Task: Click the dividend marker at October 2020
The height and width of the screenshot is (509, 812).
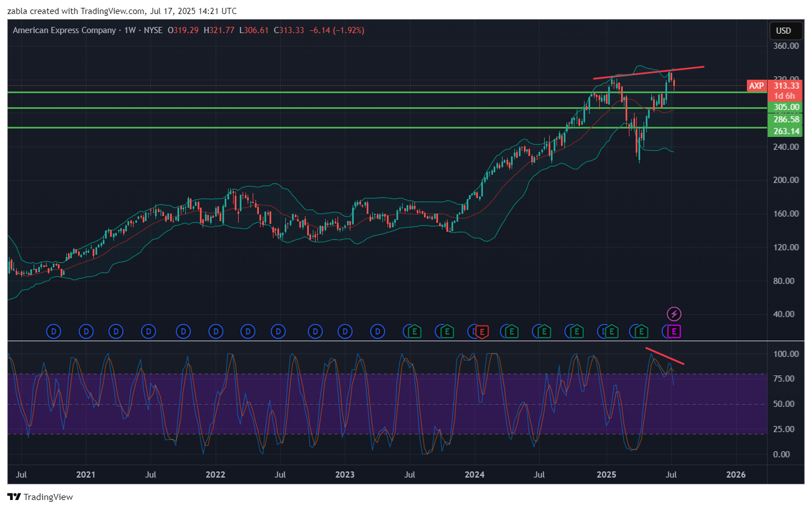Action: (x=53, y=332)
